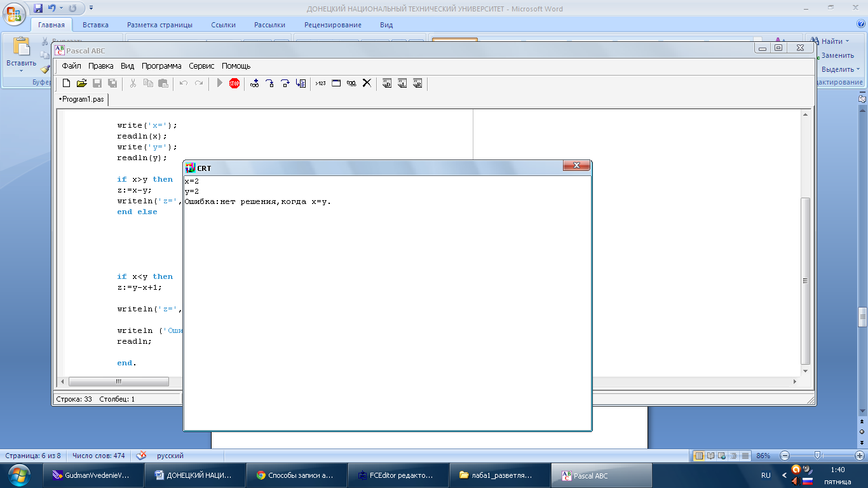Click the window frame icon in Pascal ABC toolbar
The image size is (868, 488).
336,83
